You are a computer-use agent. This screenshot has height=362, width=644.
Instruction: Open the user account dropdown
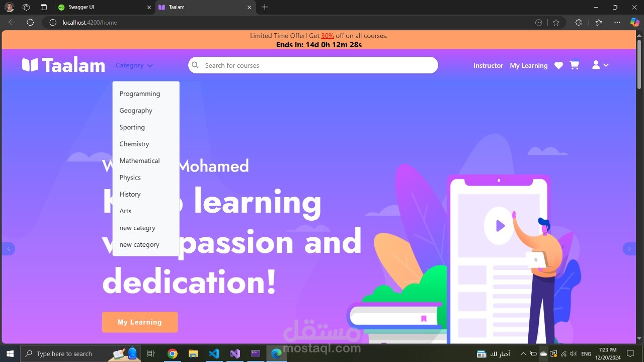click(x=600, y=65)
